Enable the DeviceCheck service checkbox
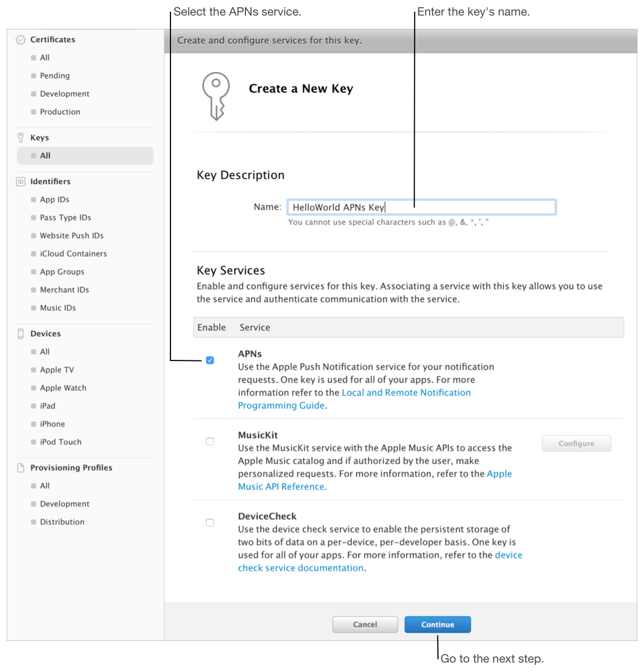The width and height of the screenshot is (644, 672). click(210, 523)
